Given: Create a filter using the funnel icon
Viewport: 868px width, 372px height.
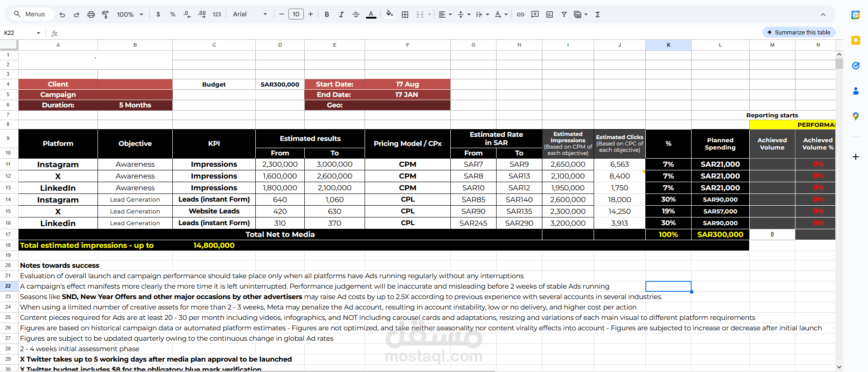Looking at the screenshot, I should pos(564,14).
